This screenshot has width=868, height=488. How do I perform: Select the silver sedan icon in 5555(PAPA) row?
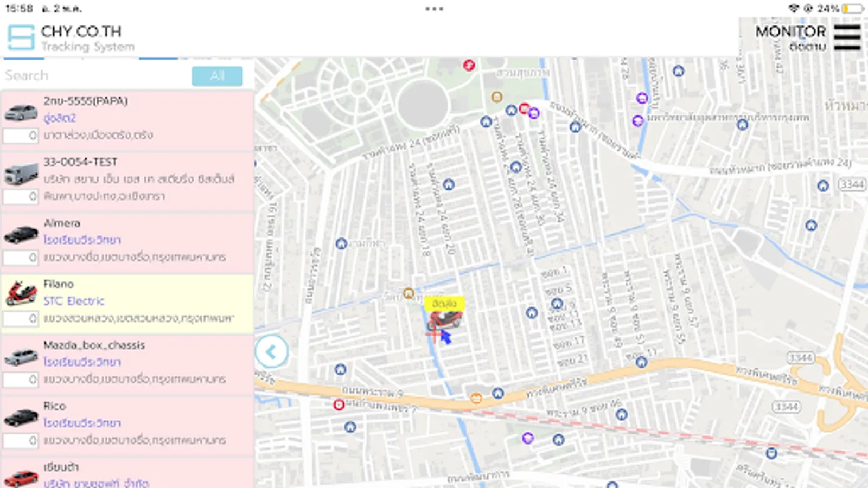(21, 112)
